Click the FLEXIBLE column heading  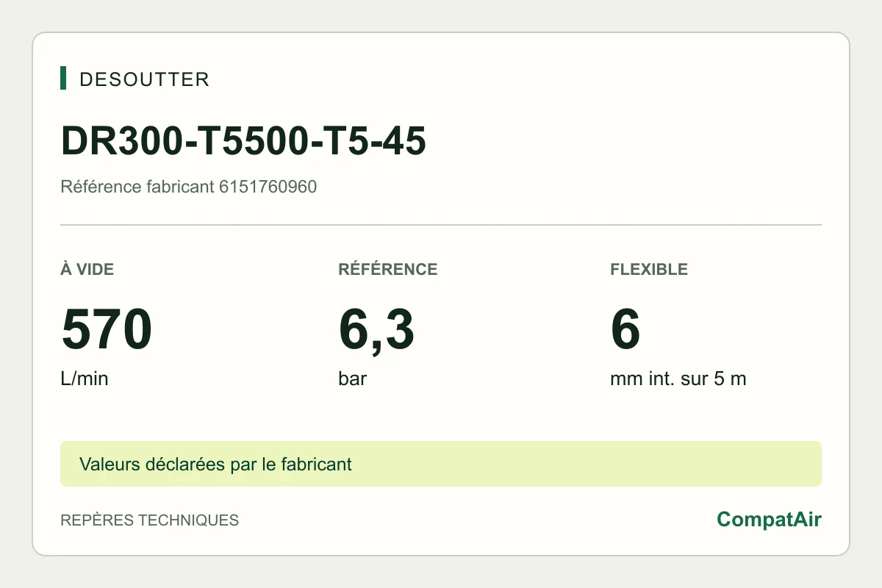(649, 269)
